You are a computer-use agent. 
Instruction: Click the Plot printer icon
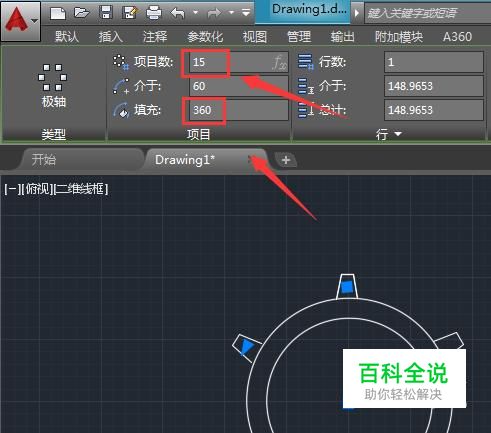(154, 13)
